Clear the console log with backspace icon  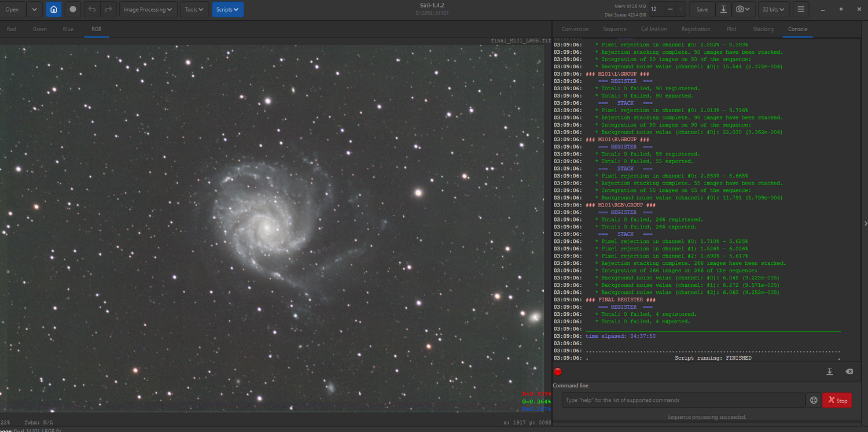(x=849, y=371)
